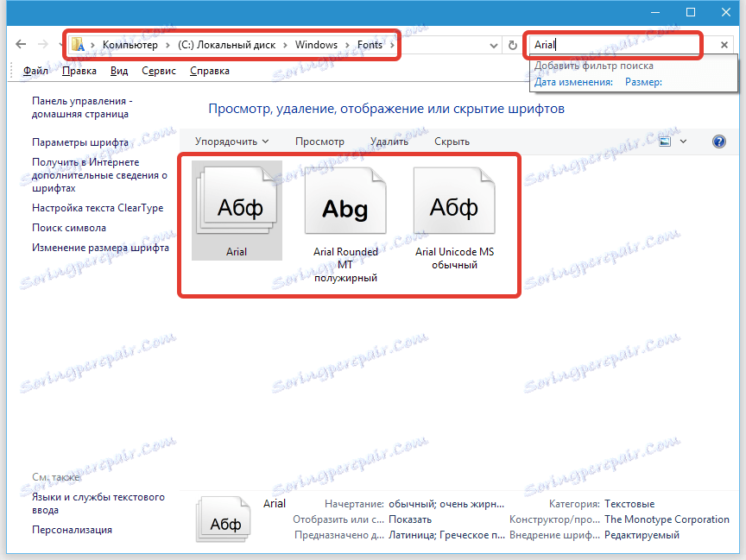Open the Файл menu

35,71
